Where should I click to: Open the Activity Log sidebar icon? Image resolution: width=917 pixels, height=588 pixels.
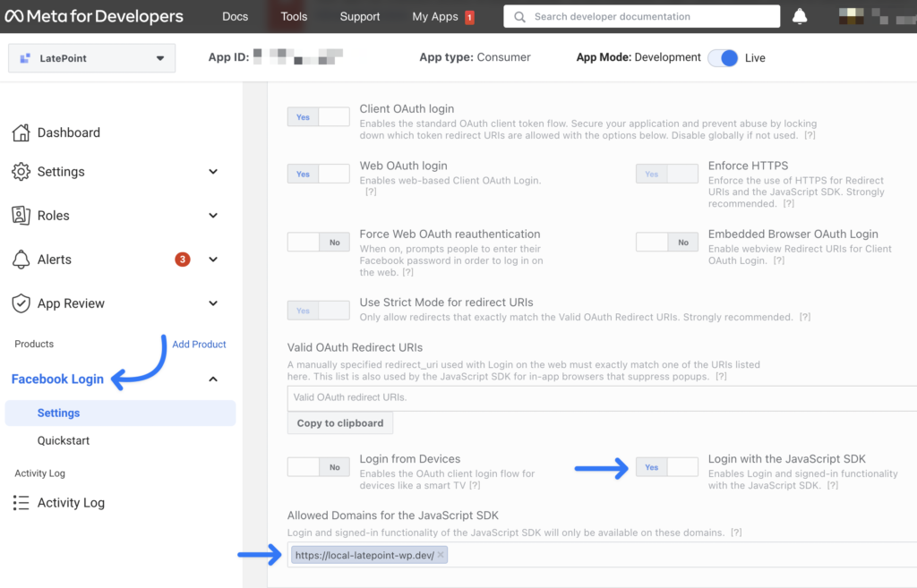point(21,502)
